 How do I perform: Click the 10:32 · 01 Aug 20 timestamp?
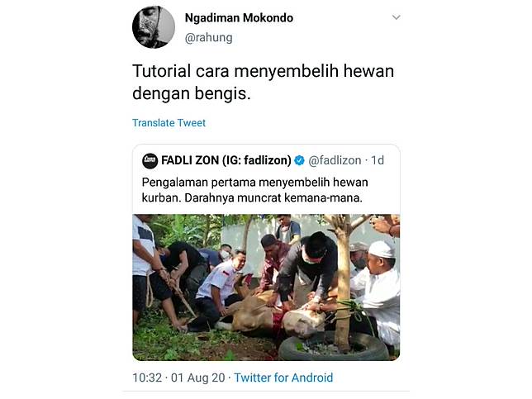pos(178,378)
